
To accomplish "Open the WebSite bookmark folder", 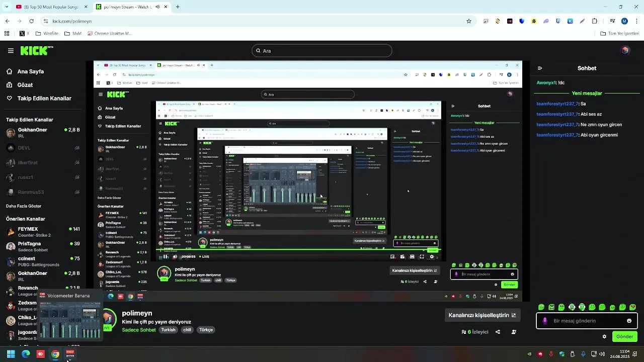I will (x=47, y=34).
